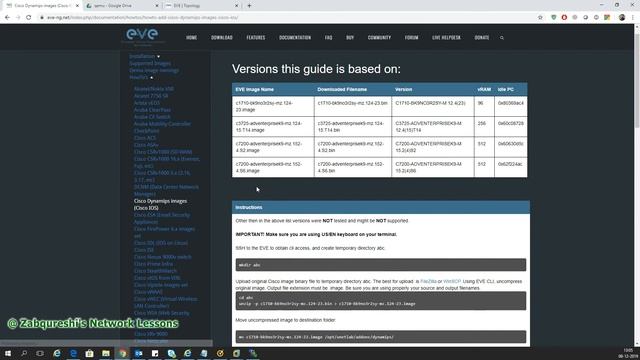The image size is (640, 360).
Task: Open the HOME menu item
Action: click(x=191, y=38)
